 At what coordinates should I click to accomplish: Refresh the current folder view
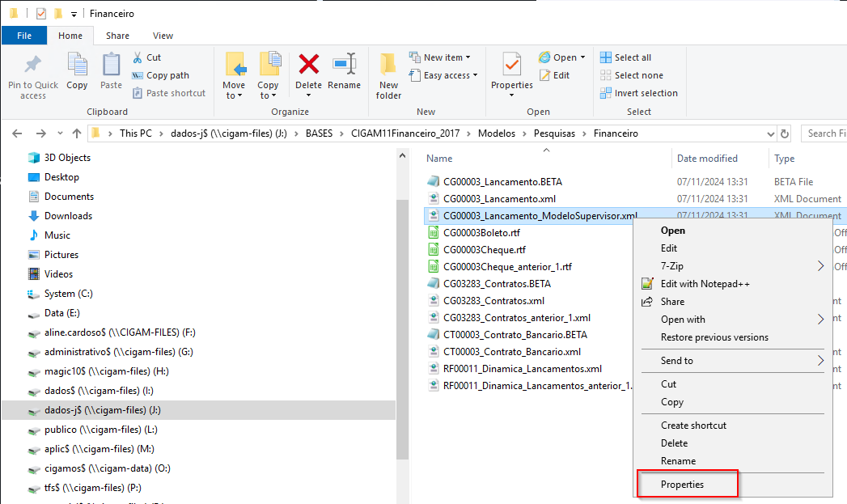[x=785, y=133]
